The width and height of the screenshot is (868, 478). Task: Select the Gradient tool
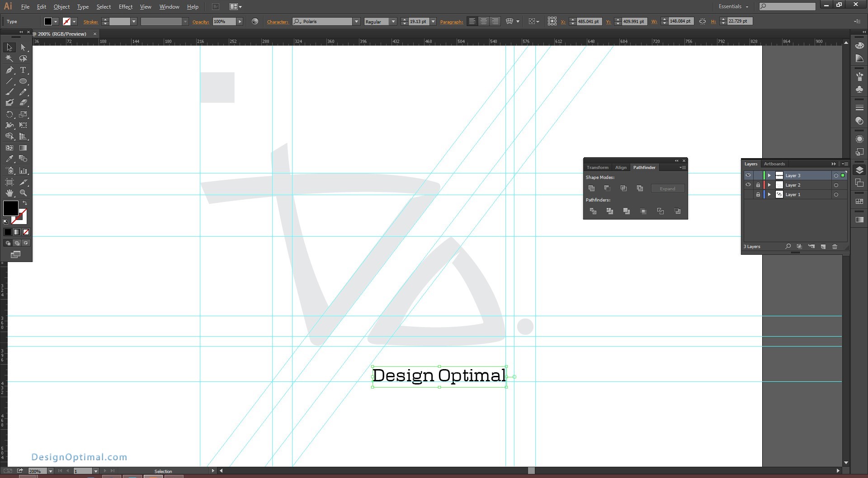click(x=23, y=148)
